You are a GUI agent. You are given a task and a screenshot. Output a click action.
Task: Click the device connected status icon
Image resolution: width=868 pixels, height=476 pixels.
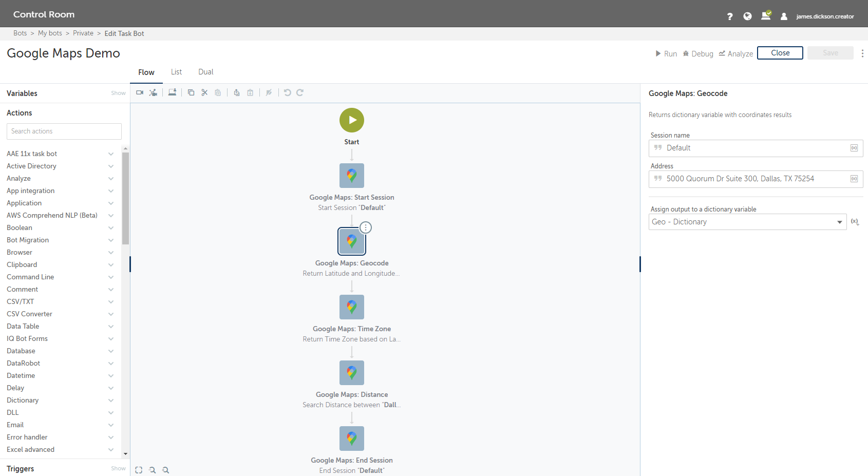tap(766, 15)
